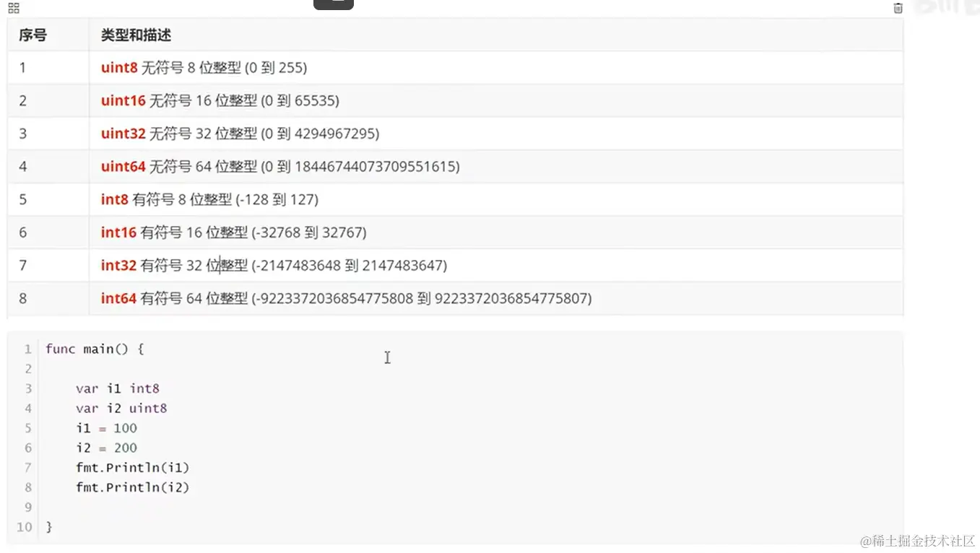Click the code line 'var i1 int8'
The image size is (980, 553).
tap(118, 388)
